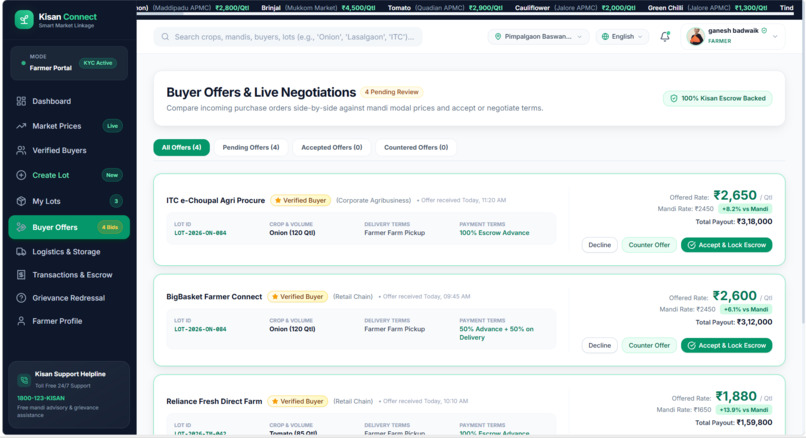
Task: Counter Offer on ITC e-Choupal bid
Action: point(649,245)
